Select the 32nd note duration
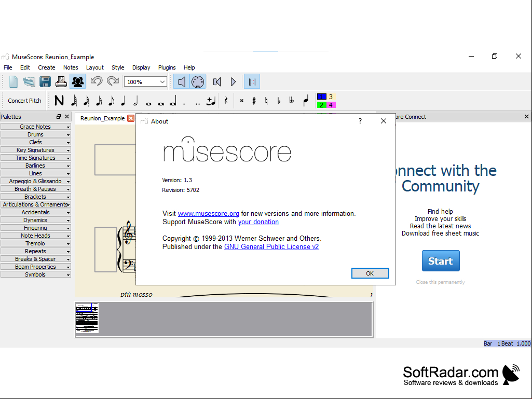The width and height of the screenshot is (532, 399). [87, 101]
